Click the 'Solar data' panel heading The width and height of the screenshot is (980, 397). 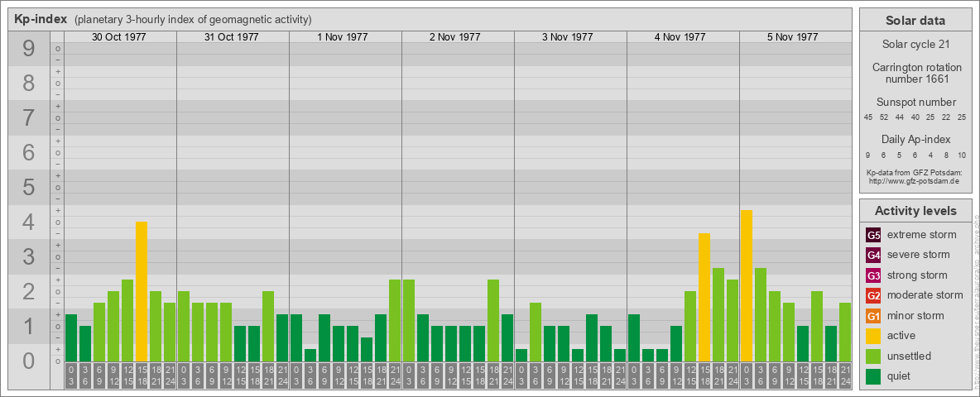click(x=915, y=21)
